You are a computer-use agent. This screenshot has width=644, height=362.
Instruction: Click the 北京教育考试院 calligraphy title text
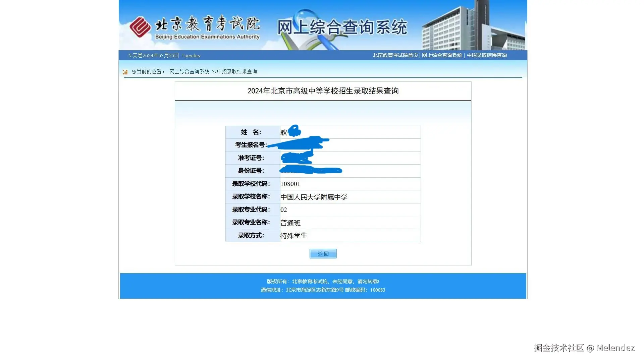tap(207, 23)
